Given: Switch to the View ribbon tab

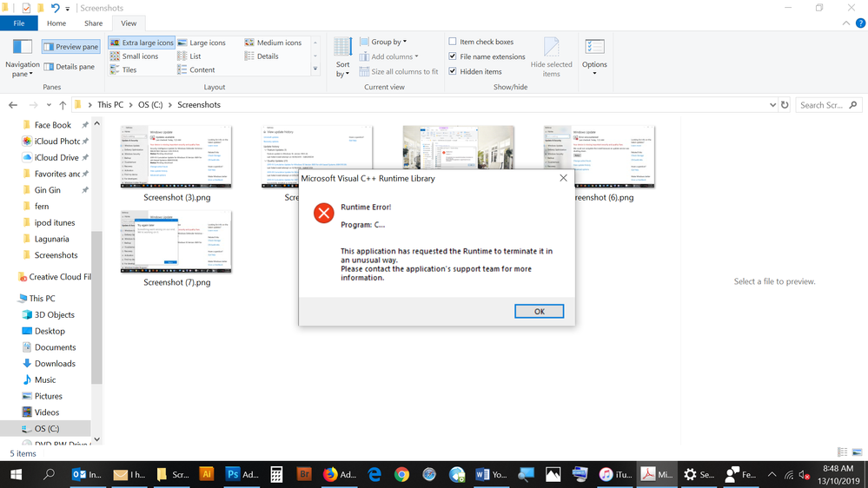Looking at the screenshot, I should (129, 23).
